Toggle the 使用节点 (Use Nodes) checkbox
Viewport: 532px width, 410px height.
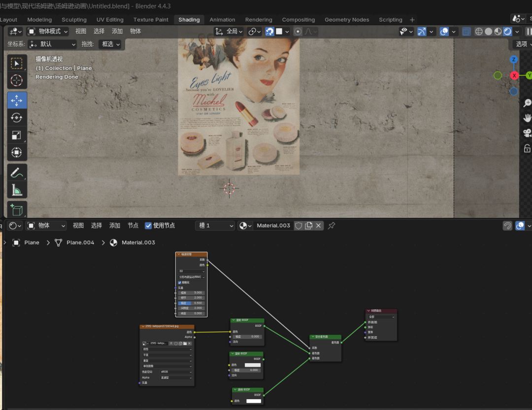148,225
